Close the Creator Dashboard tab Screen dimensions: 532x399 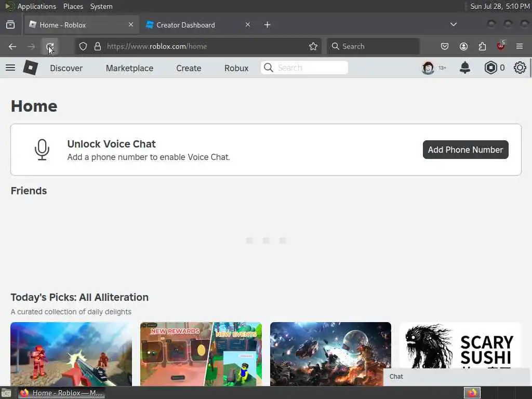(248, 25)
